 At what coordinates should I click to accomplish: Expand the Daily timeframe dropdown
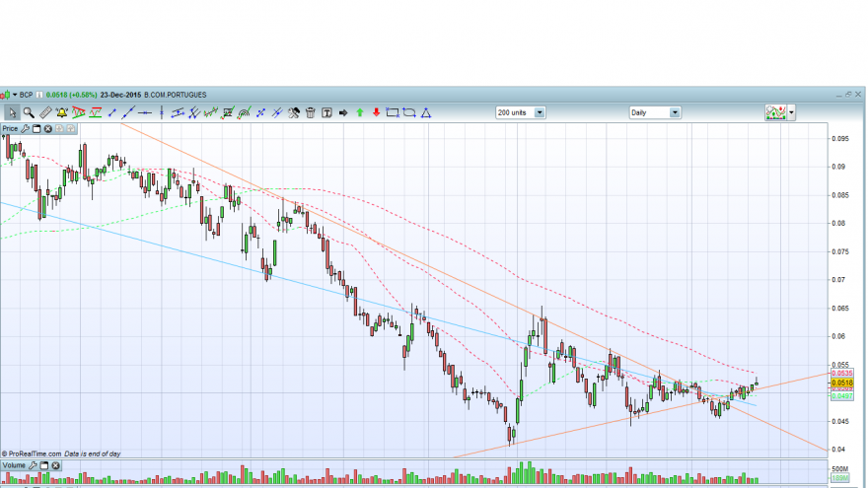675,112
